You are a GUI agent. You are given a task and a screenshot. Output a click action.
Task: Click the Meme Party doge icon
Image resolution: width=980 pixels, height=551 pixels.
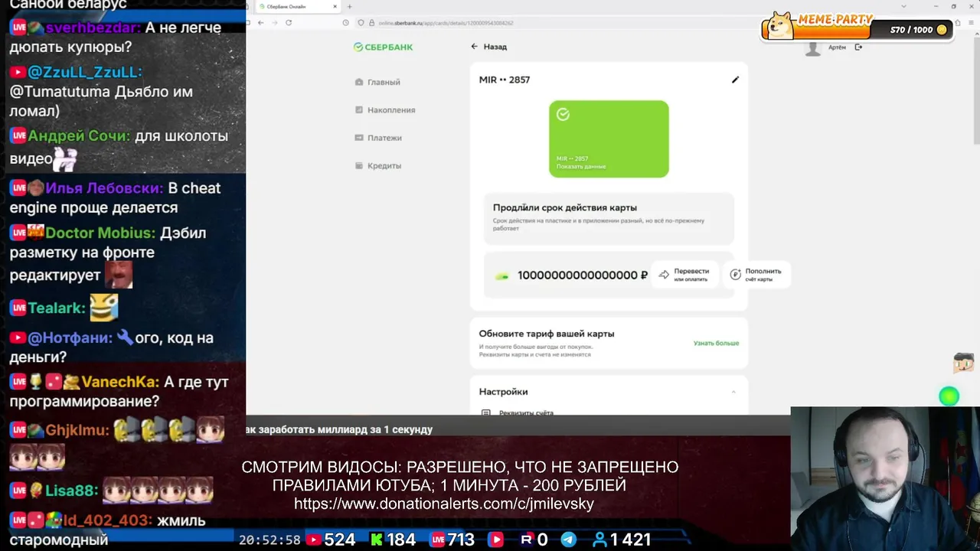pos(780,26)
